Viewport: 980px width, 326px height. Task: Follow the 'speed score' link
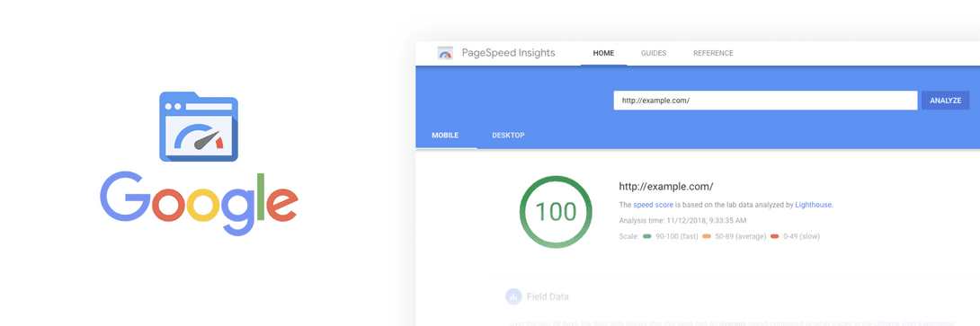[652, 205]
